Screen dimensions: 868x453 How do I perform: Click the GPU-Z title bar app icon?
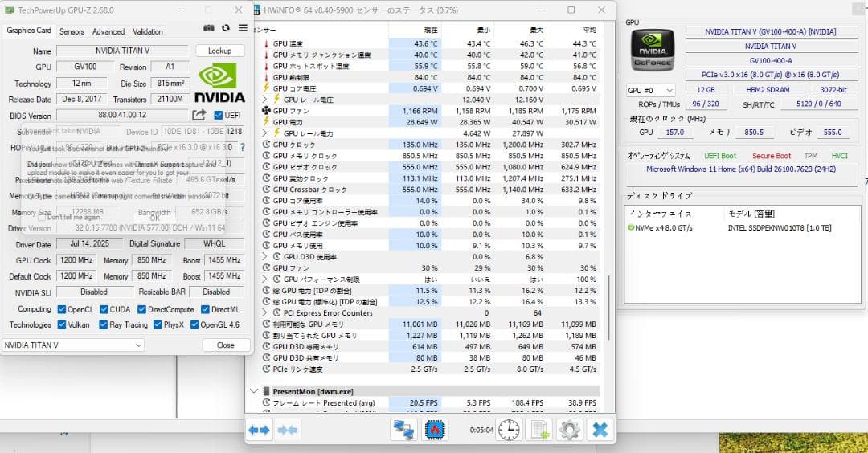(10, 10)
